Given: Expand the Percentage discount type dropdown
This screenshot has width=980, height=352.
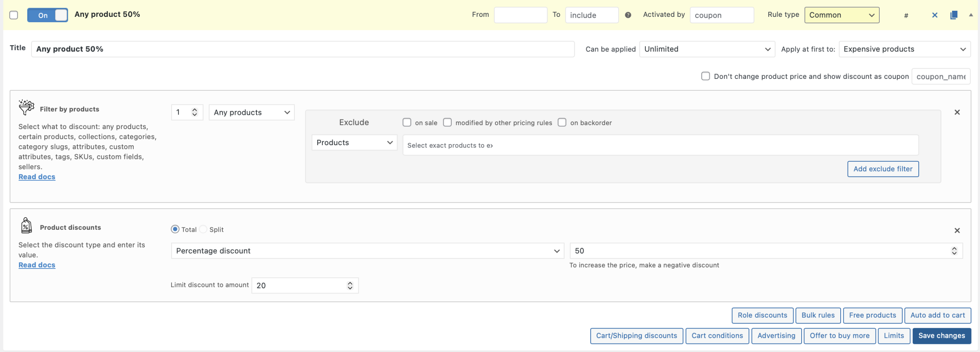Looking at the screenshot, I should point(367,251).
